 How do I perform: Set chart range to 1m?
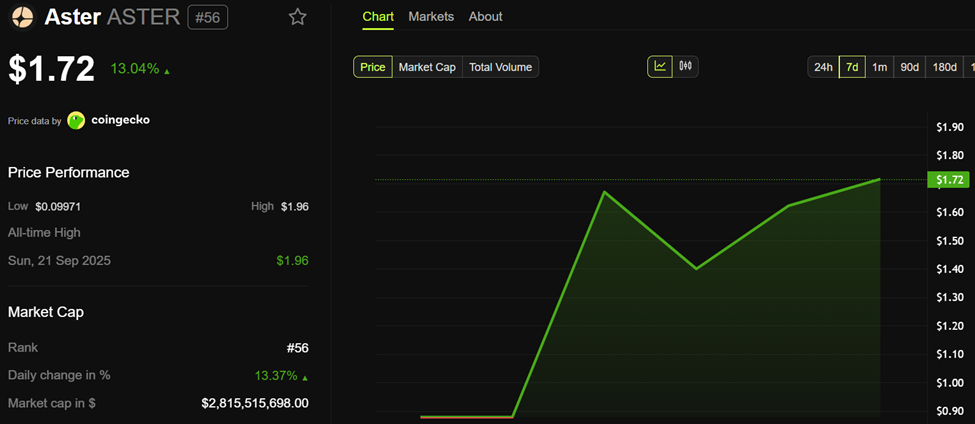879,67
